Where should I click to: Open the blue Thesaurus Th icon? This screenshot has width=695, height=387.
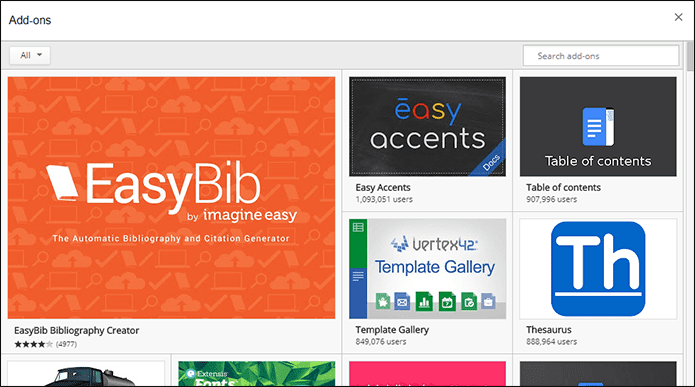point(598,269)
